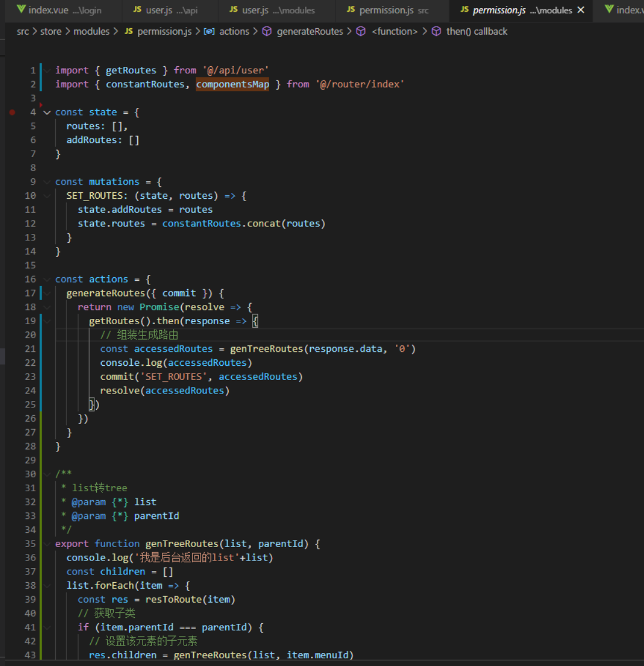Click Vue icon on index.vue login tab
This screenshot has height=666, width=644.
point(21,9)
